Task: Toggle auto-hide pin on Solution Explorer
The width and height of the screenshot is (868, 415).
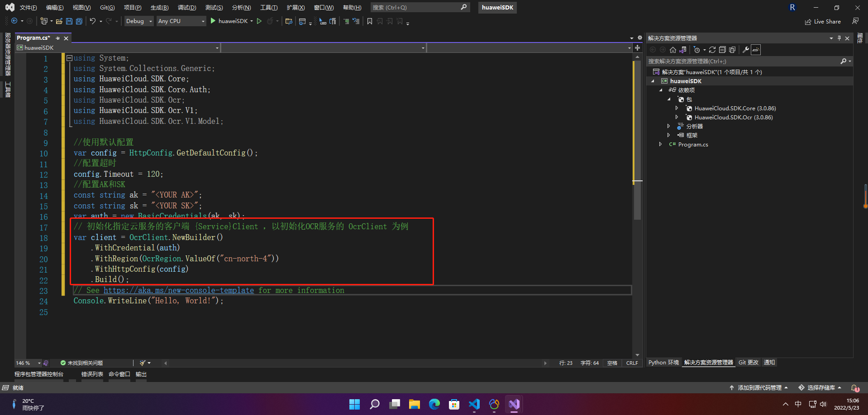Action: (x=839, y=38)
